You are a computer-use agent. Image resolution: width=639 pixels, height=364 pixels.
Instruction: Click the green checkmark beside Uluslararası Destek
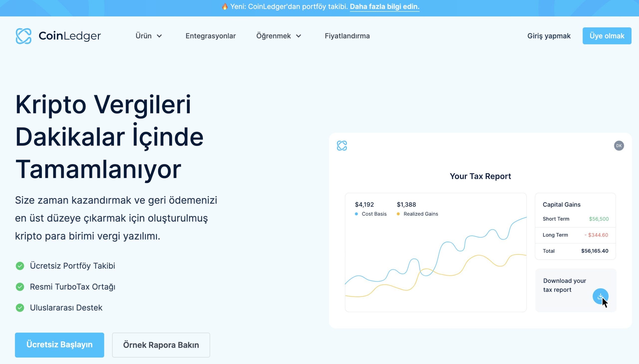(x=20, y=307)
